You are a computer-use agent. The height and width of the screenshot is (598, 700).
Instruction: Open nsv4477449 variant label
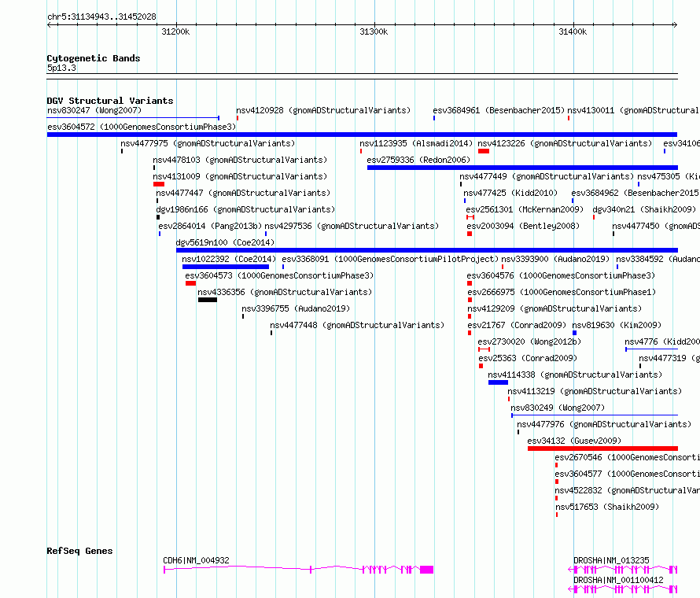547,176
